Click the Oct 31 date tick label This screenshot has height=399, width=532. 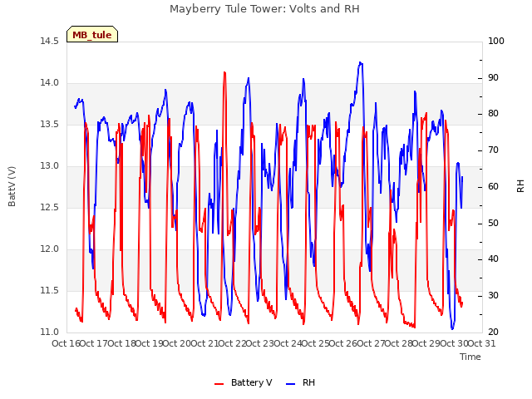(x=482, y=343)
